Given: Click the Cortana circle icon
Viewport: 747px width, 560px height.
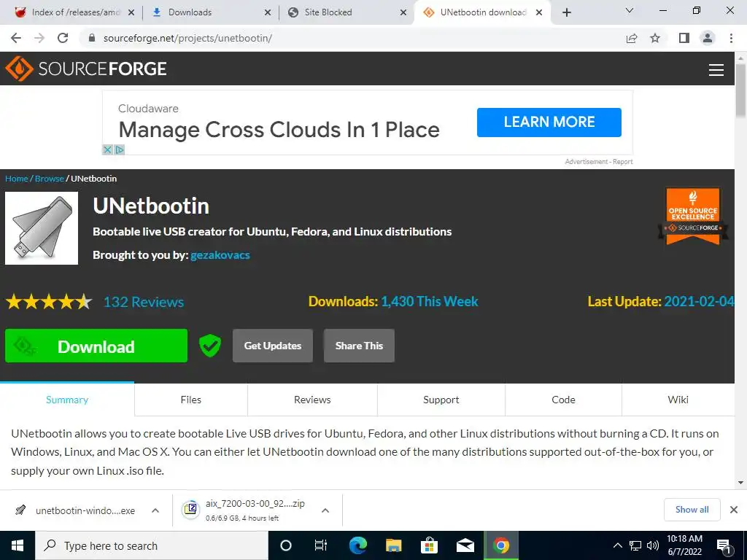Looking at the screenshot, I should pos(286,545).
